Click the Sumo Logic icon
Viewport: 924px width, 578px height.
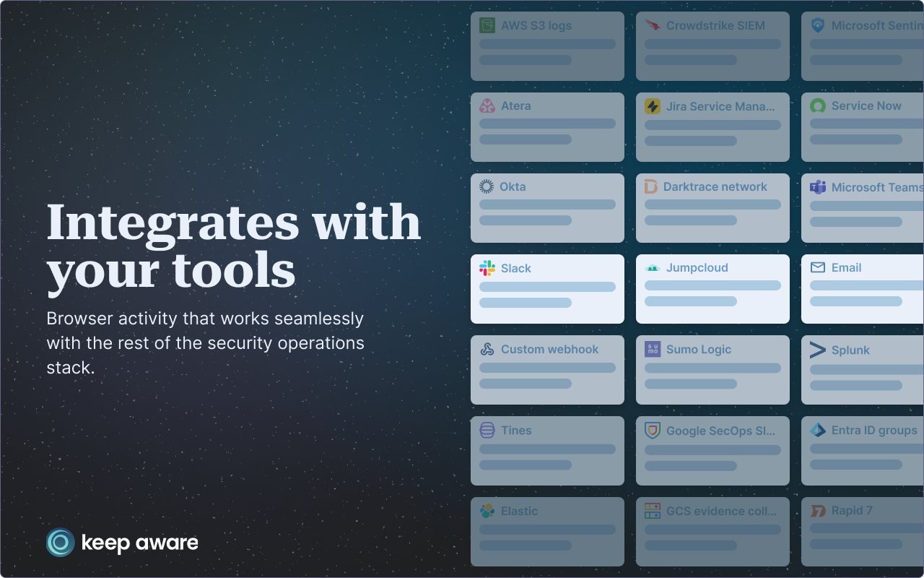(x=653, y=349)
